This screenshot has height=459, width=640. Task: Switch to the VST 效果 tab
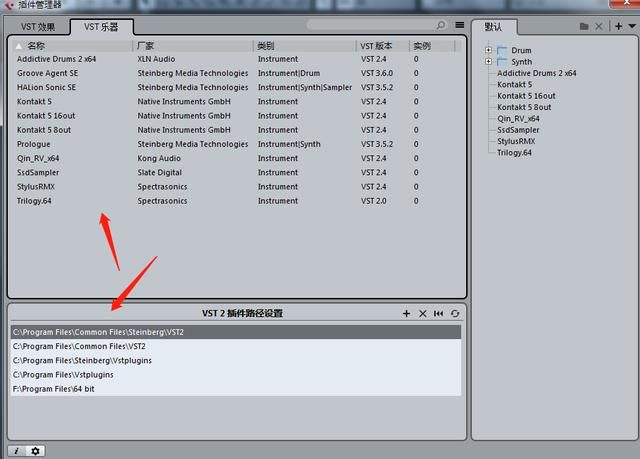click(38, 27)
